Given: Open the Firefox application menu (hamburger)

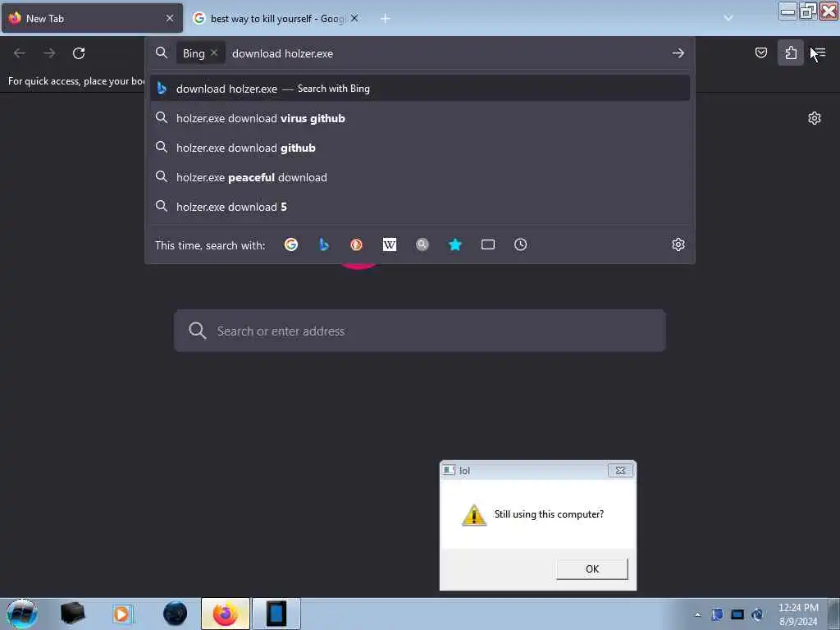Looking at the screenshot, I should click(820, 52).
